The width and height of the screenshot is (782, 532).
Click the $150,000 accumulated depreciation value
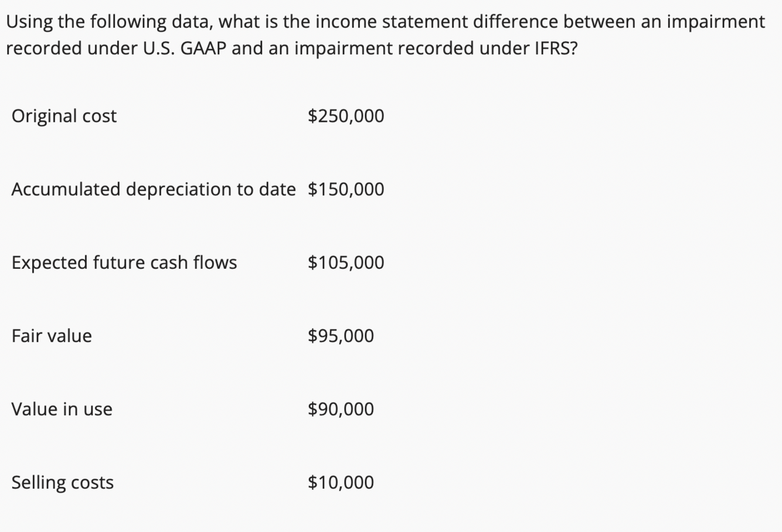346,189
